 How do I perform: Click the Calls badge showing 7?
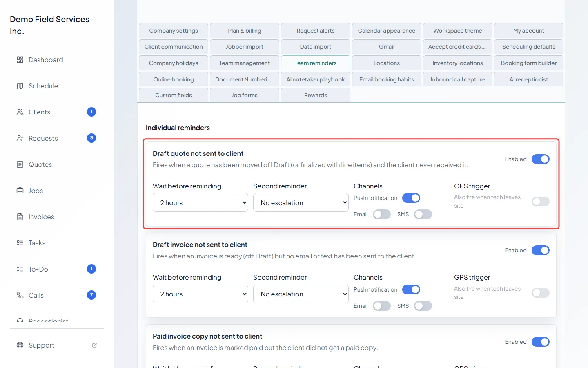91,295
